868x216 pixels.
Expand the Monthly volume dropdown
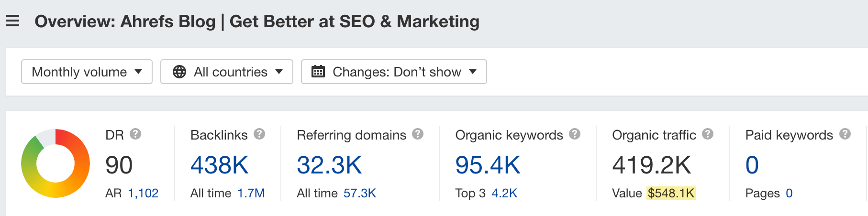coord(87,72)
